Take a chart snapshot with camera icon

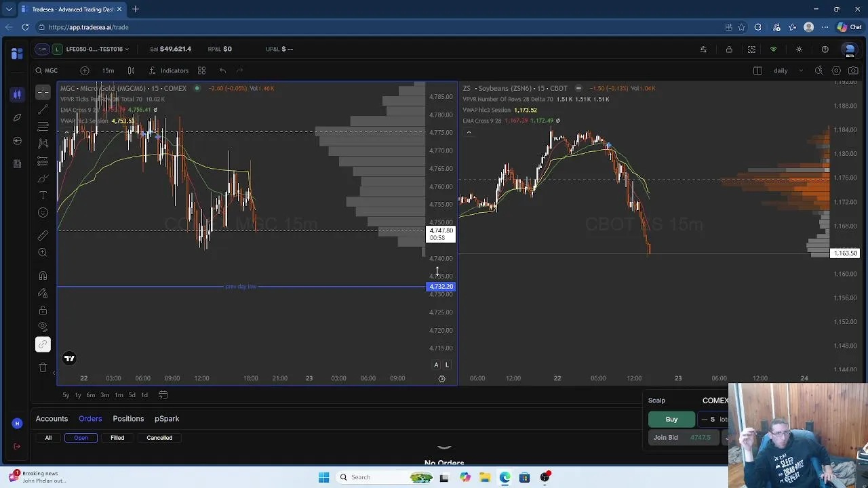(x=853, y=70)
